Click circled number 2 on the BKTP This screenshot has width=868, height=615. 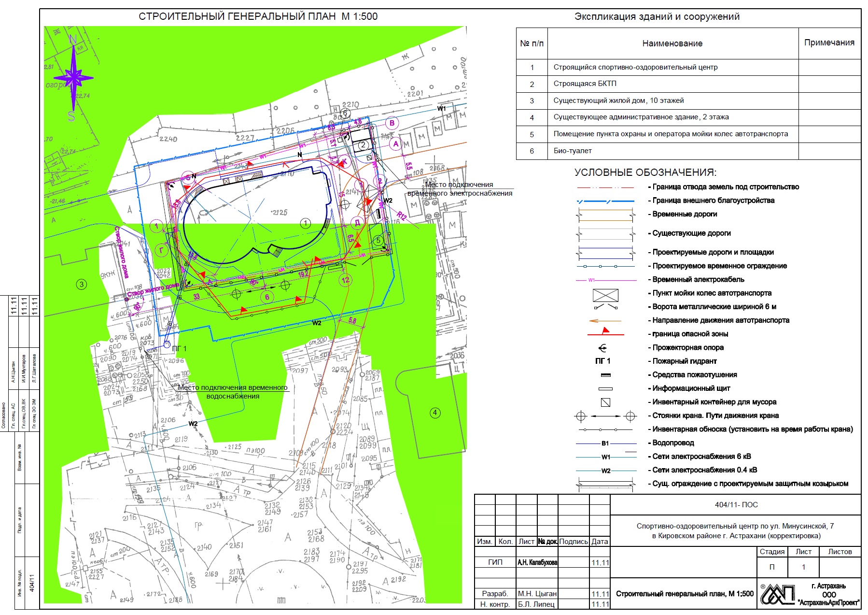[363, 144]
